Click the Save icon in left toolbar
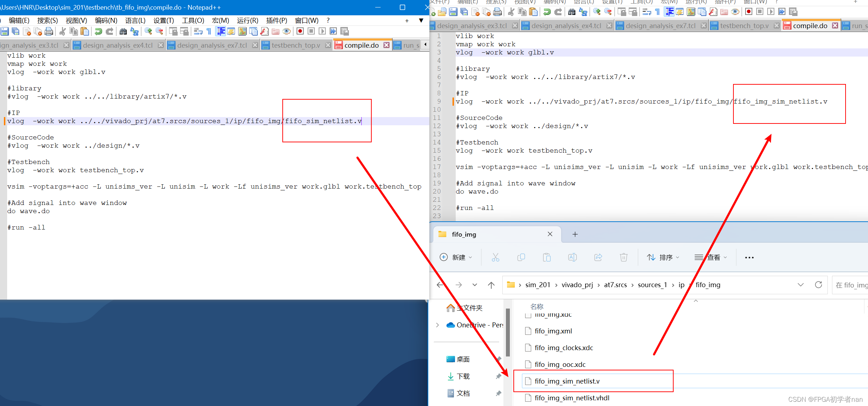The width and height of the screenshot is (868, 406). (x=5, y=32)
